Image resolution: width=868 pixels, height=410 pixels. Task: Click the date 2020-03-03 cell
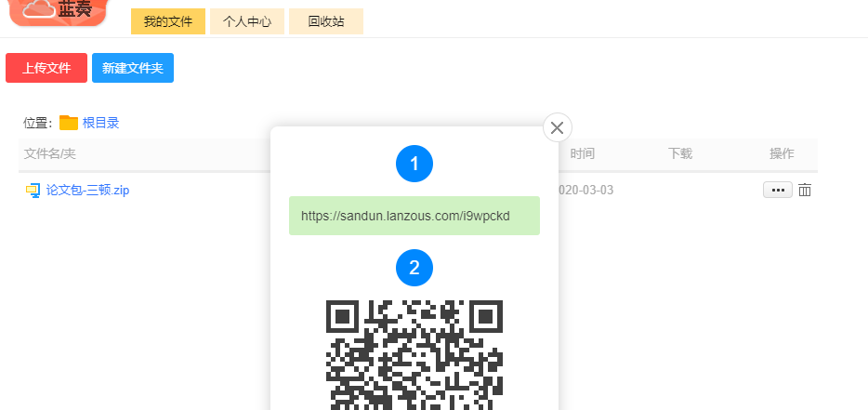(x=585, y=191)
